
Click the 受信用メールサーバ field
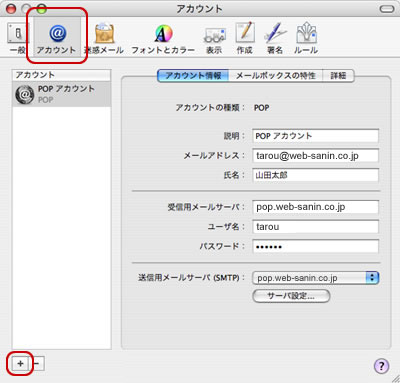315,207
